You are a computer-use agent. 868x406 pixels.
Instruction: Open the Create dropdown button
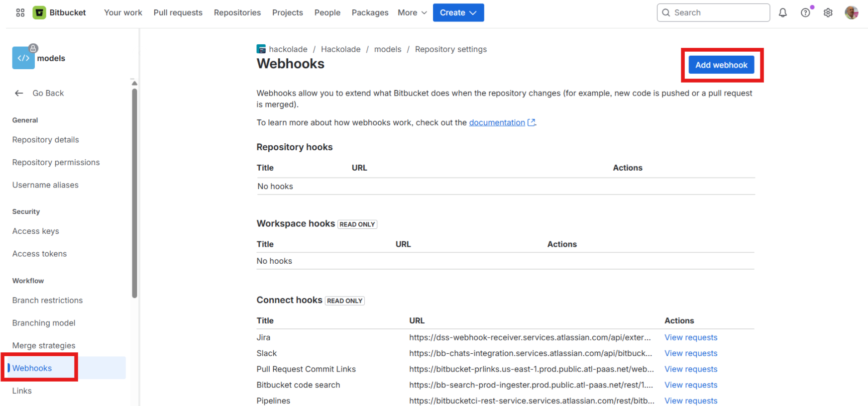pos(458,12)
